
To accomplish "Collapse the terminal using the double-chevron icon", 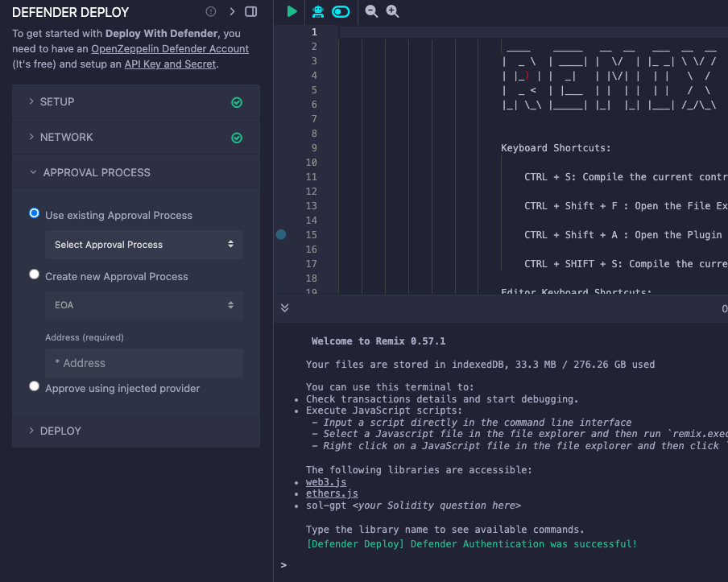I will [x=283, y=308].
